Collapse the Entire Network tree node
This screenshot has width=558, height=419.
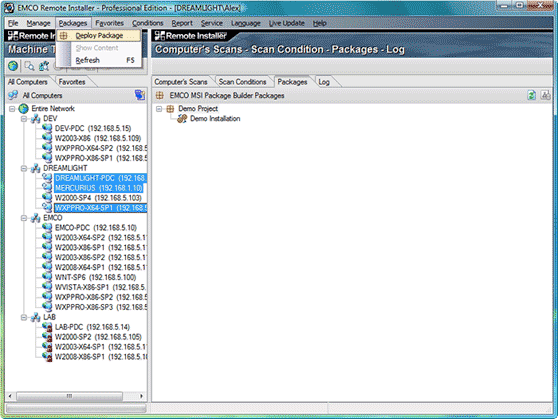click(x=12, y=109)
